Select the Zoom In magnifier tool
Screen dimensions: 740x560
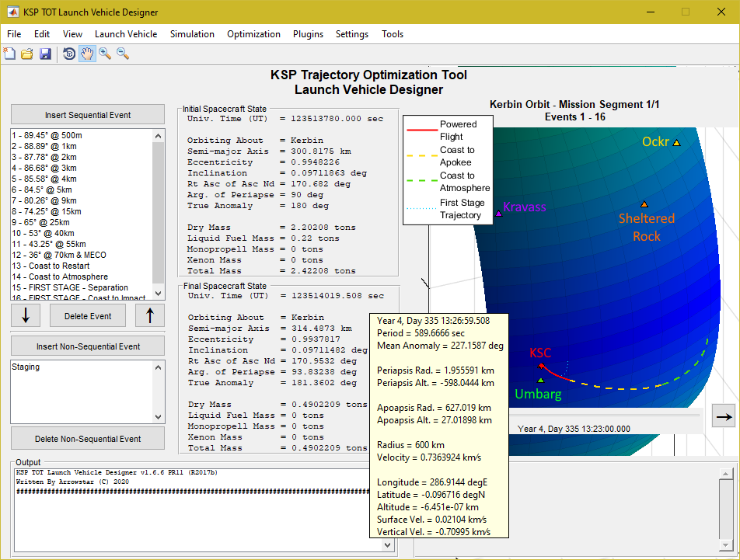pos(105,54)
